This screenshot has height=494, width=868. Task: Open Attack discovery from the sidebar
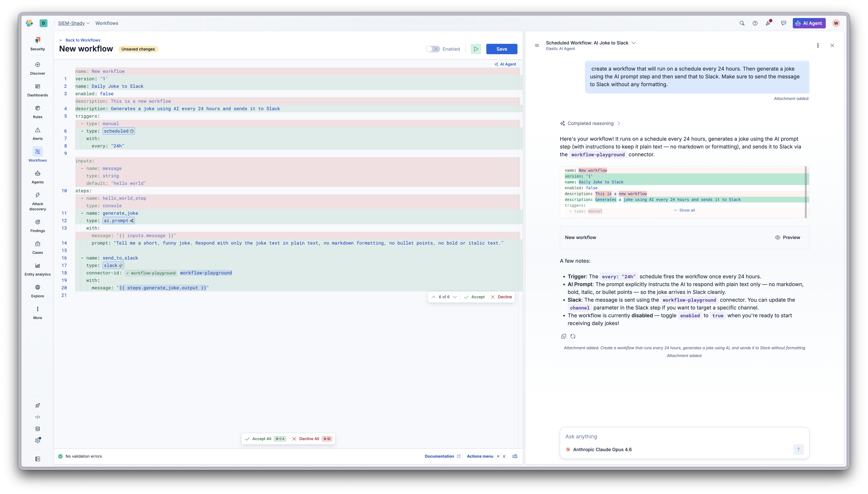(37, 201)
